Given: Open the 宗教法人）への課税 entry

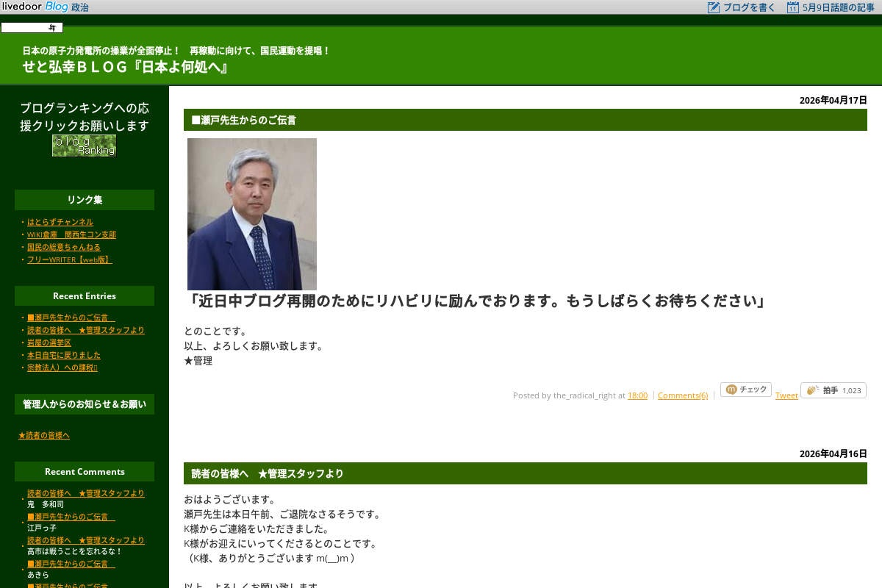Looking at the screenshot, I should tap(62, 367).
